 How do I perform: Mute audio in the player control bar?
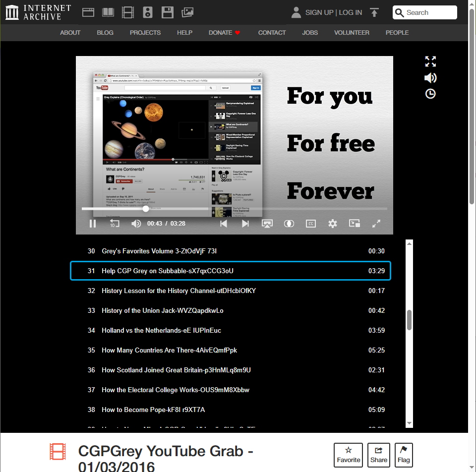(x=136, y=224)
